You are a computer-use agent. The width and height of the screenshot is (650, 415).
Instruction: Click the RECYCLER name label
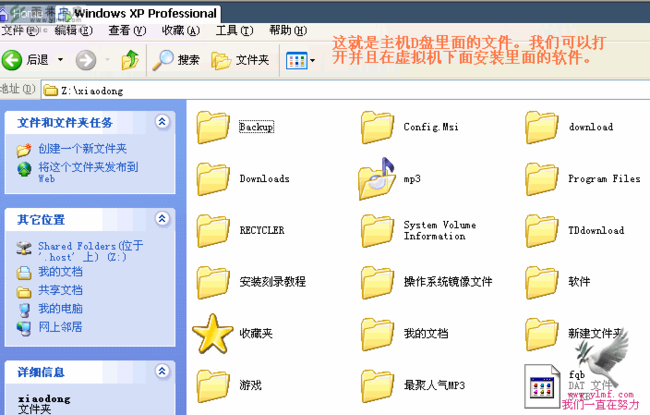(262, 231)
